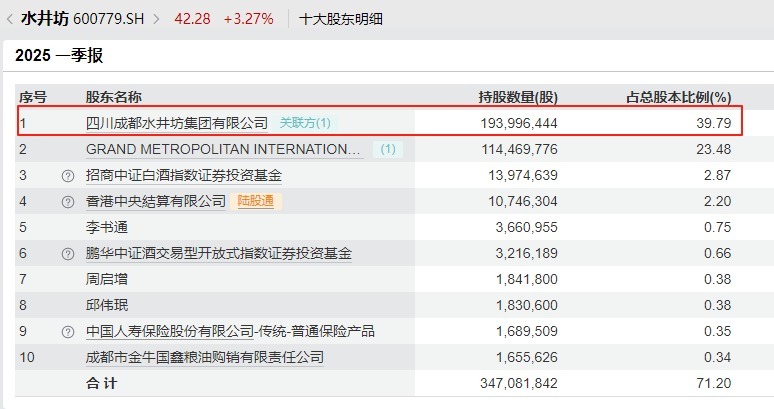Open 招商中证白酒指数证券投资基金 details
This screenshot has height=409, width=774.
(x=184, y=175)
